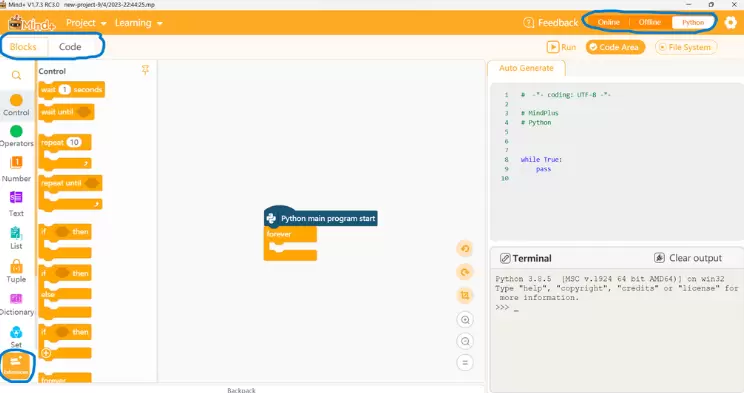Image resolution: width=744 pixels, height=393 pixels.
Task: Switch mode to Online
Action: coord(608,22)
